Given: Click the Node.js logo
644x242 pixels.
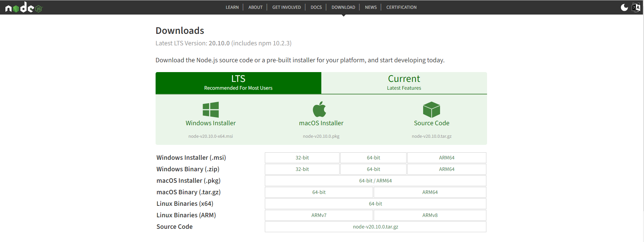Looking at the screenshot, I should coord(24,7).
